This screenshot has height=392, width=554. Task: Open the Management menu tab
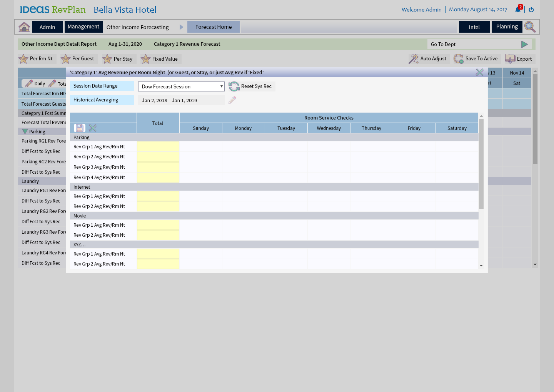[x=83, y=27]
